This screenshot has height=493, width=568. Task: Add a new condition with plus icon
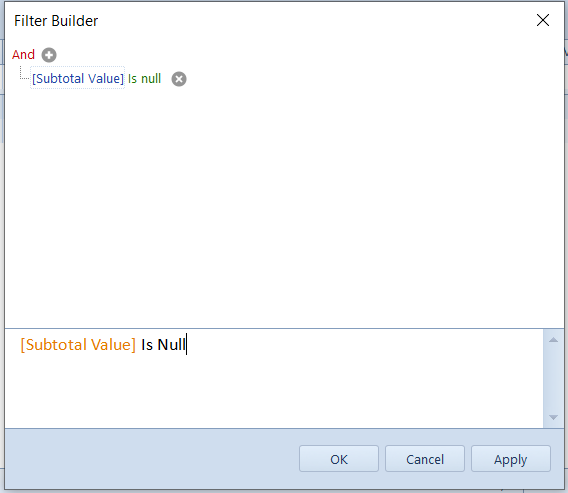(x=49, y=55)
